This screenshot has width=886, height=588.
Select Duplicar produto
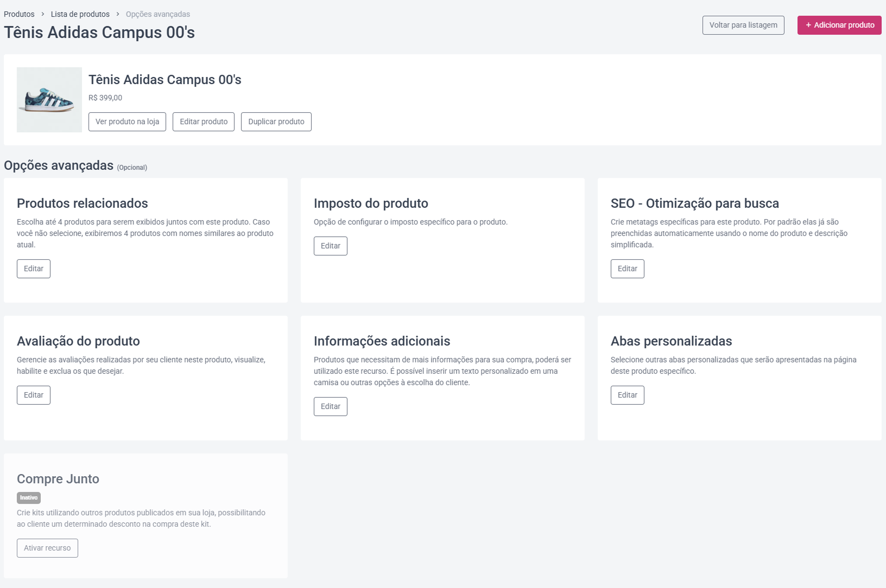[276, 122]
